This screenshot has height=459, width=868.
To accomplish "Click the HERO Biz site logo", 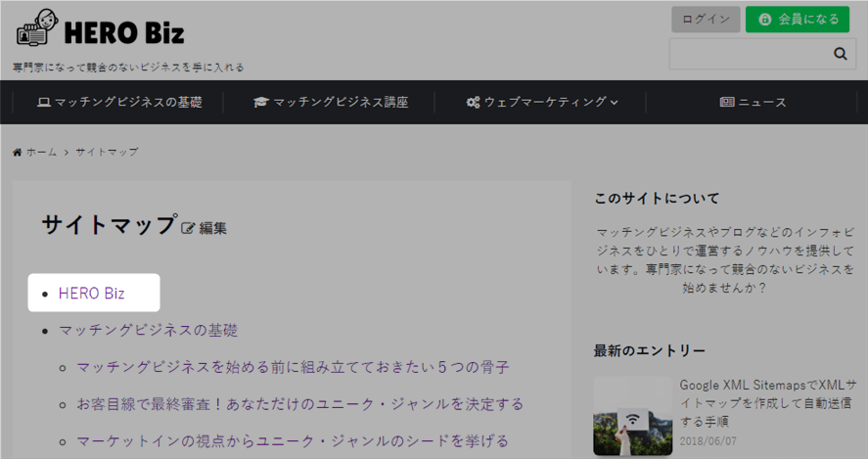I will pyautogui.click(x=100, y=28).
